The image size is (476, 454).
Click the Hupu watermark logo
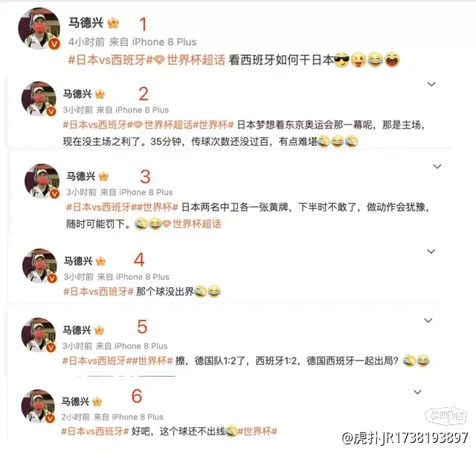446,415
